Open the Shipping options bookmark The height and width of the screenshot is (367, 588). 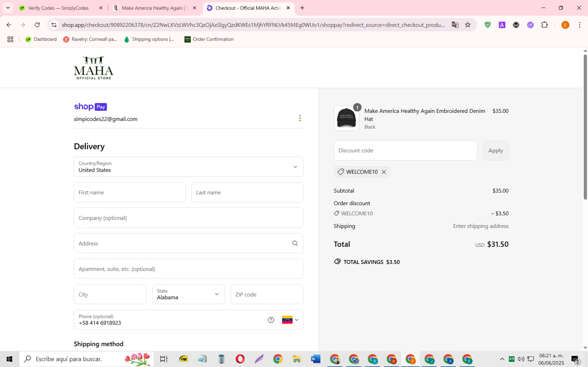pyautogui.click(x=149, y=39)
